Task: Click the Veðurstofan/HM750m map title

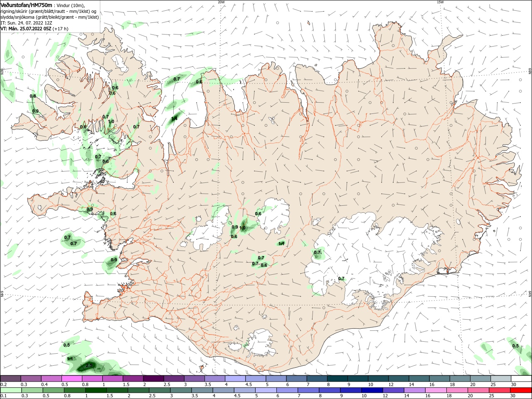Action: [26, 5]
